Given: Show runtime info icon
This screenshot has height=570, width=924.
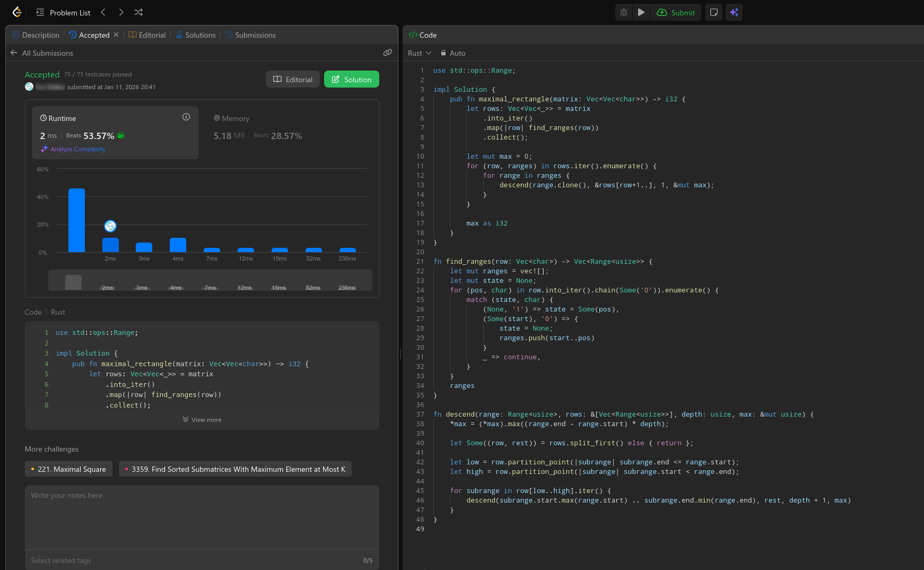Looking at the screenshot, I should coord(186,117).
